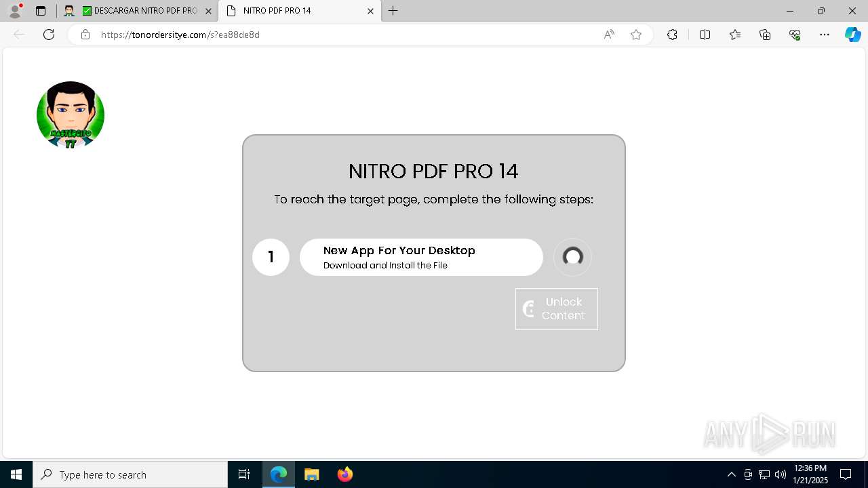Launch Firefox from taskbar

345,474
